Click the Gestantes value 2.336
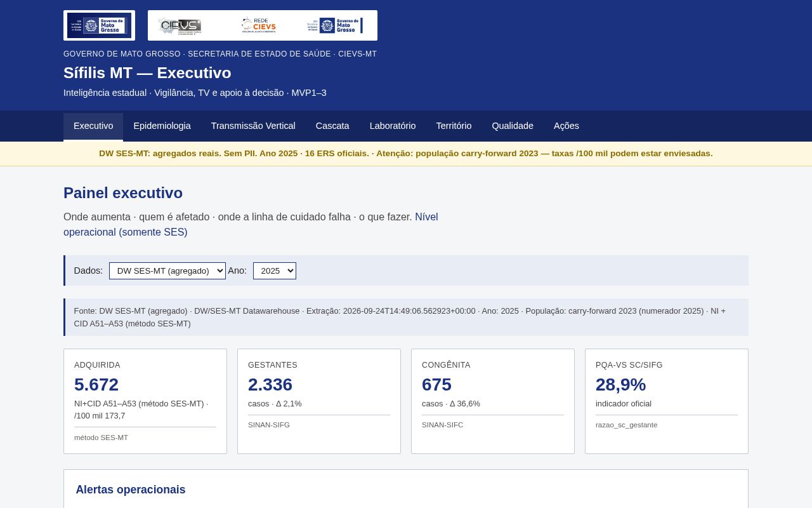 click(x=270, y=385)
